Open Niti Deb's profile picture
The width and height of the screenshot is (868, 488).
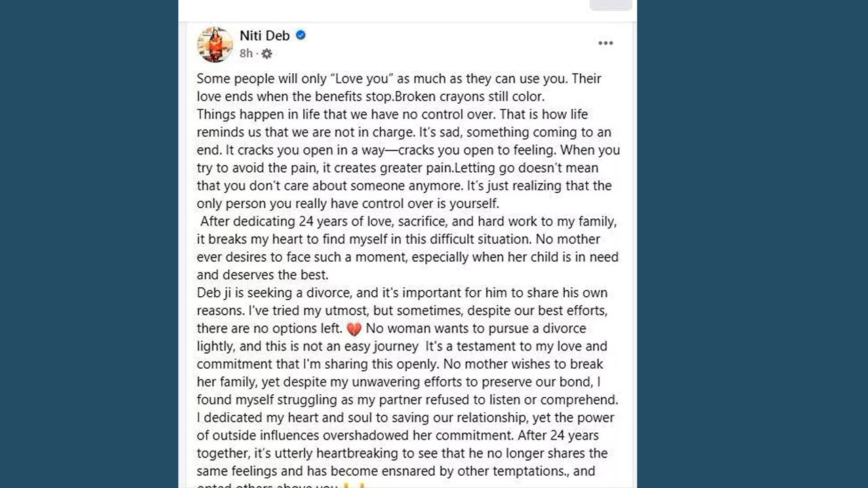[x=214, y=44]
